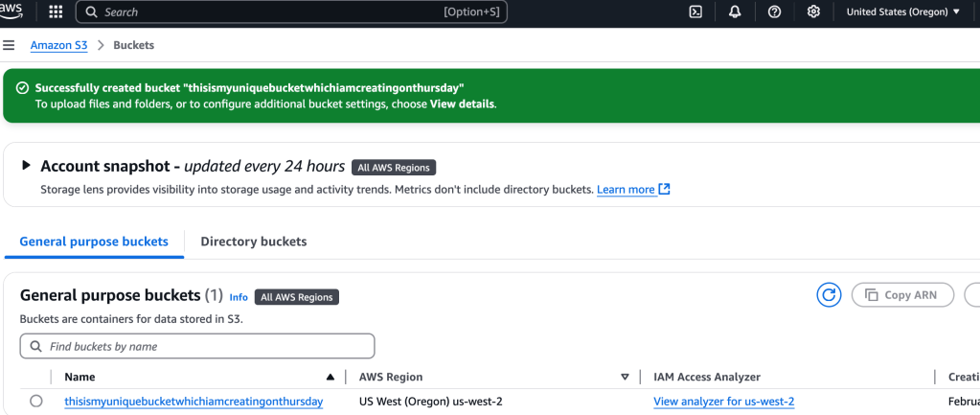Open View analyzer for us-west-2 link

(723, 402)
